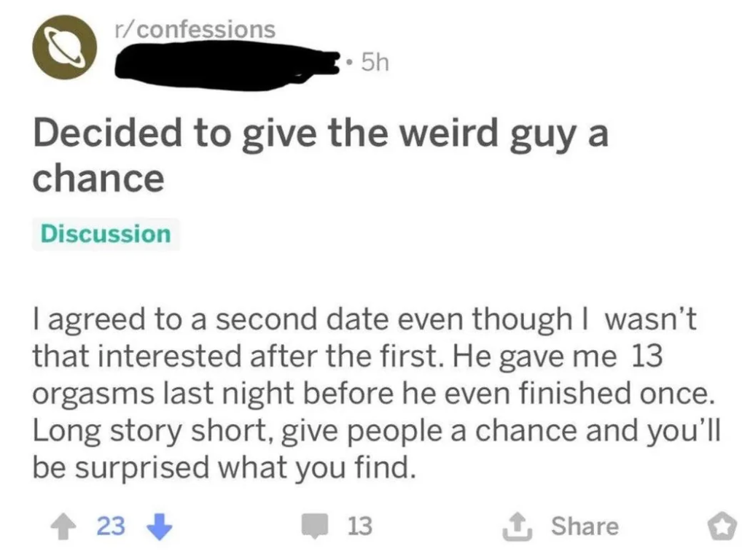This screenshot has width=742, height=560.
Task: Click the vote score showing 23
Action: (x=96, y=525)
